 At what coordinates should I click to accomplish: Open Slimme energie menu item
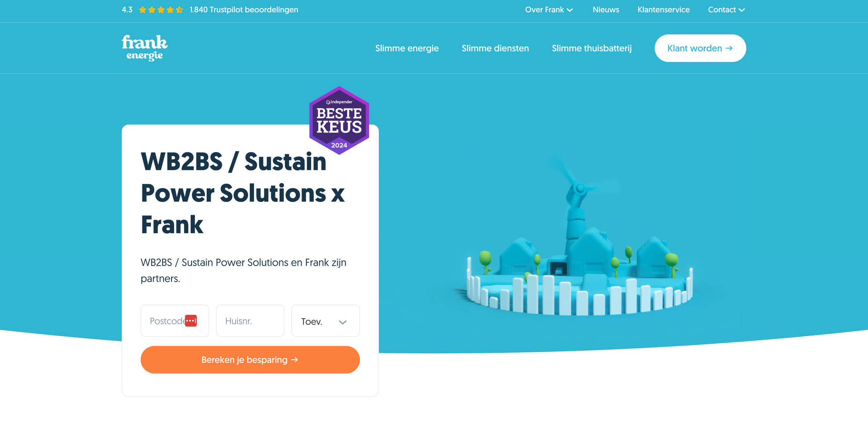407,48
